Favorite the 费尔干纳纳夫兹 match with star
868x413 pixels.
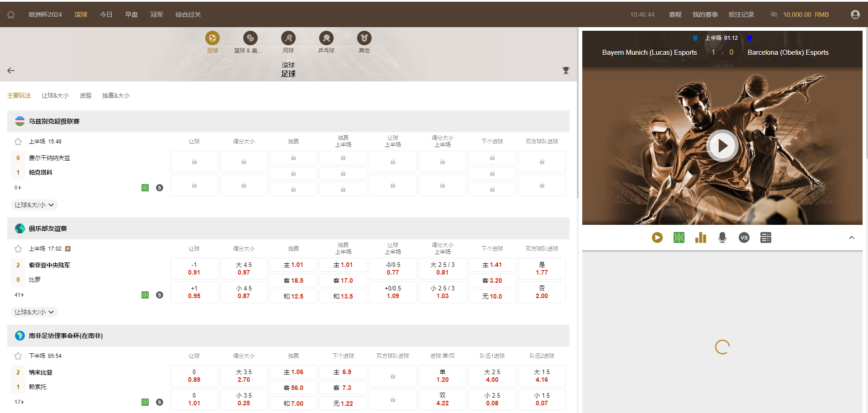coord(18,142)
